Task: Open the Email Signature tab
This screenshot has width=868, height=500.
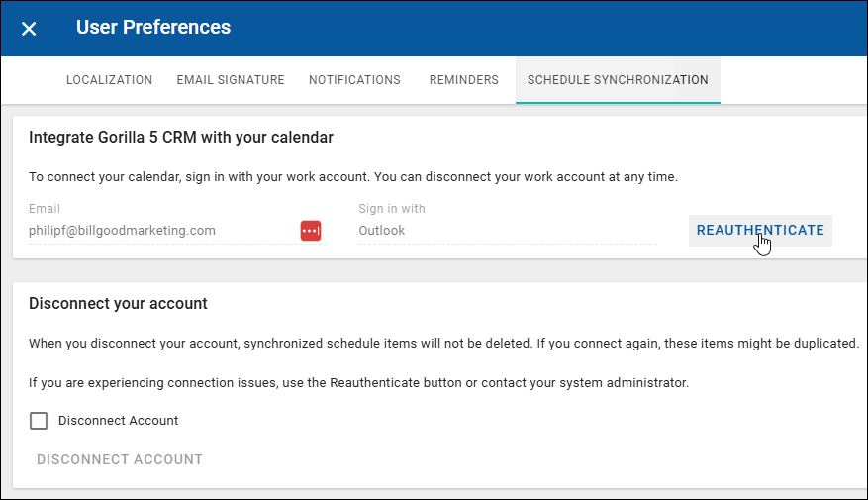Action: [231, 80]
